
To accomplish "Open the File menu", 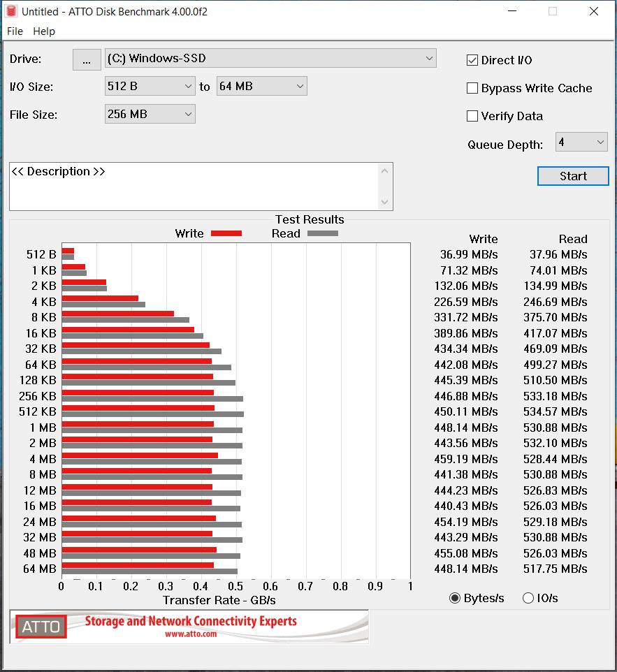I will (15, 31).
